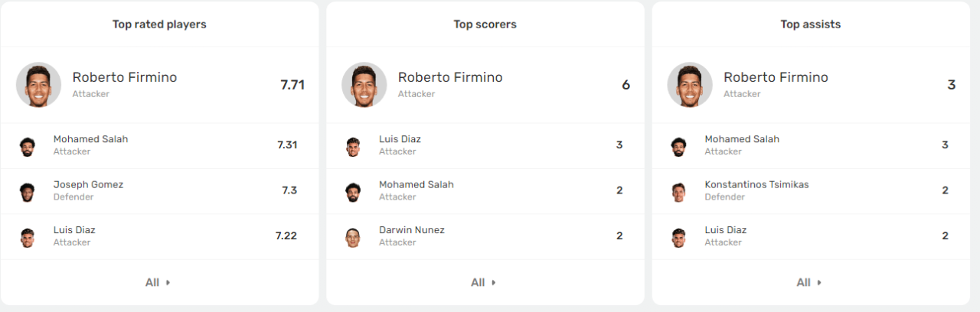This screenshot has height=312, width=980.
Task: Open Joseph Gomez player name link
Action: coord(88,184)
